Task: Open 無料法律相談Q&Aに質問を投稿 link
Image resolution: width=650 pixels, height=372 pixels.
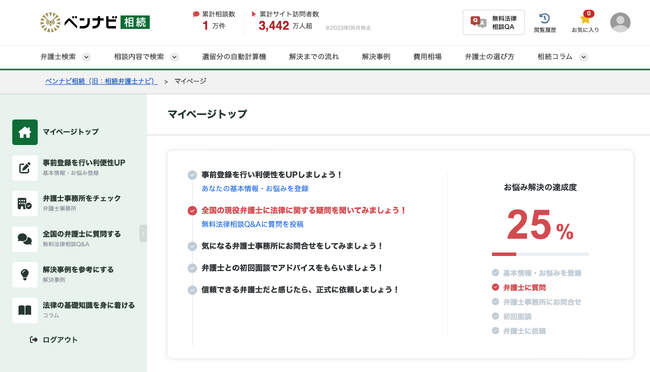Action: 252,224
